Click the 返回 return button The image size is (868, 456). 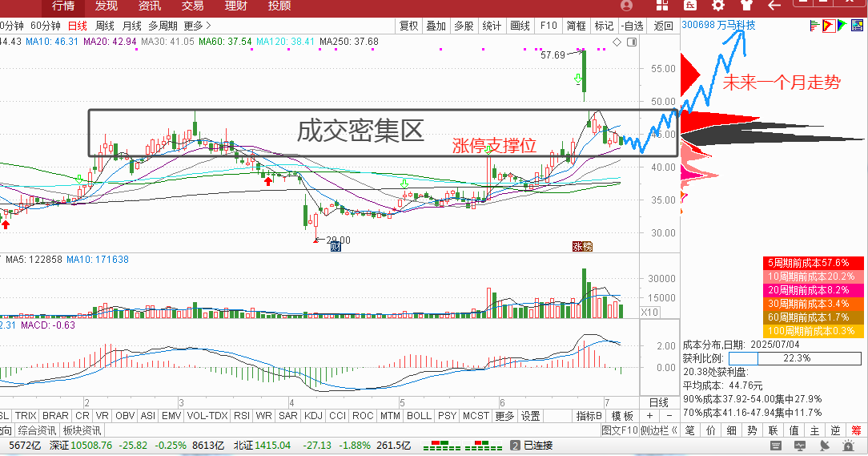pos(663,26)
